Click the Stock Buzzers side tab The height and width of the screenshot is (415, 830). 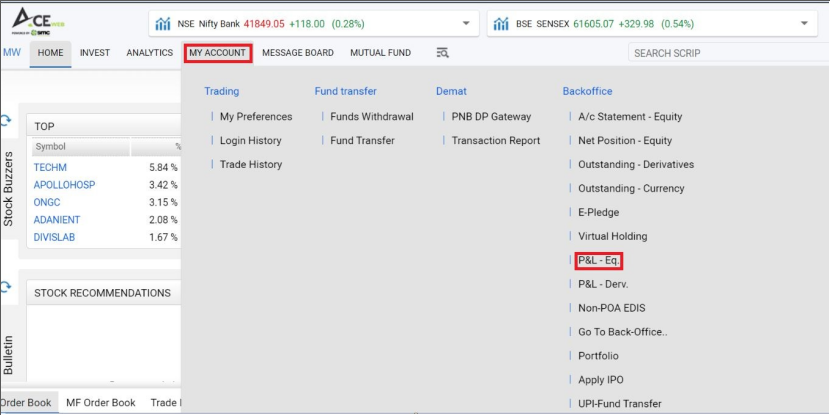pos(8,189)
